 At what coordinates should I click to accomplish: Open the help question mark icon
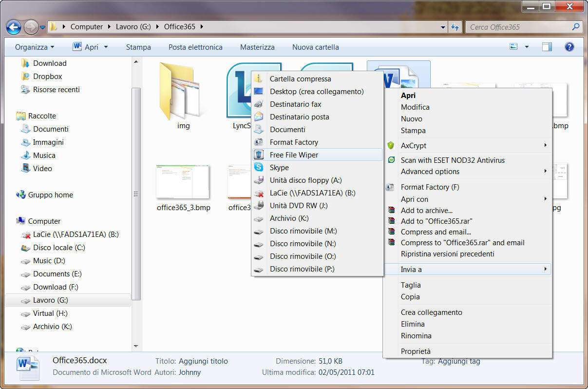coord(569,47)
